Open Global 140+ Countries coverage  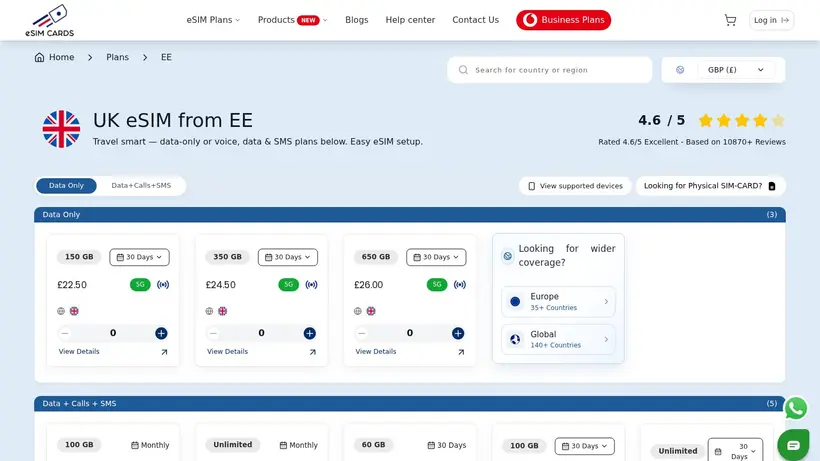(x=558, y=339)
